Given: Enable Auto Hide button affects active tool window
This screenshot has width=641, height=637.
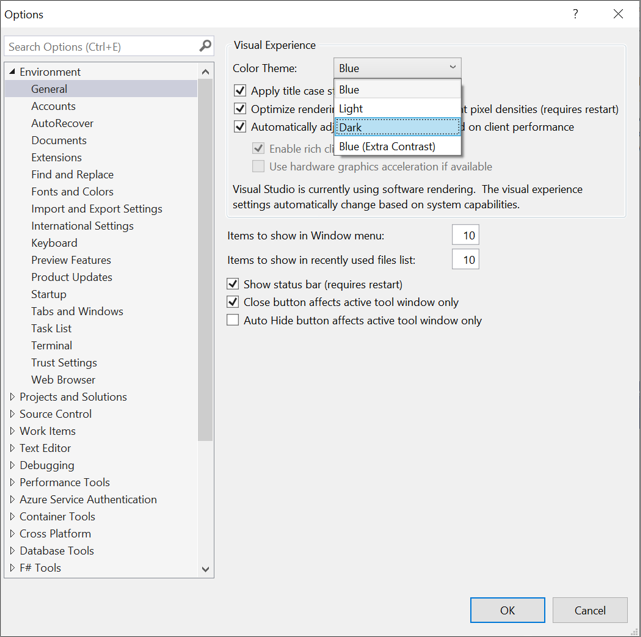Looking at the screenshot, I should coord(233,320).
